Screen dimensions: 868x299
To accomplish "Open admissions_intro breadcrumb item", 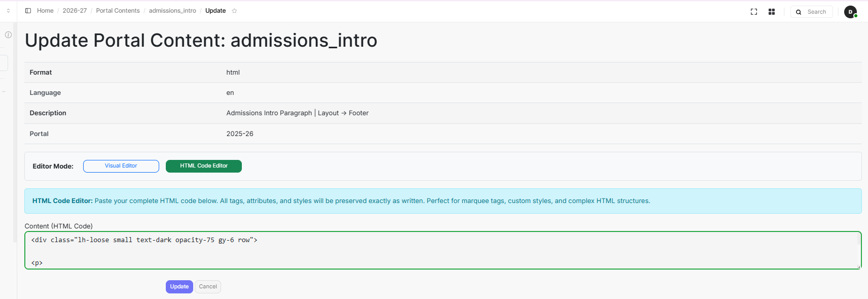I will pos(172,11).
